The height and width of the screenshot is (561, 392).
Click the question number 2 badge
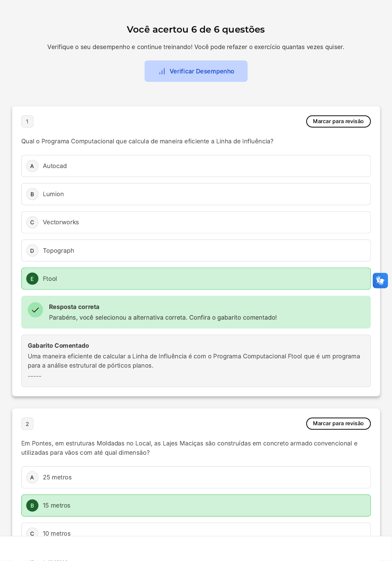point(27,424)
